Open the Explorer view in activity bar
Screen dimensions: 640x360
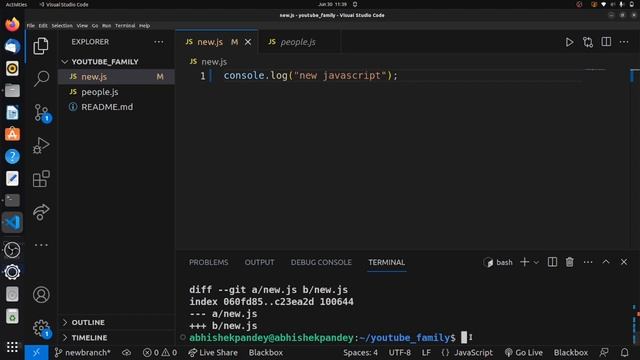(x=41, y=46)
